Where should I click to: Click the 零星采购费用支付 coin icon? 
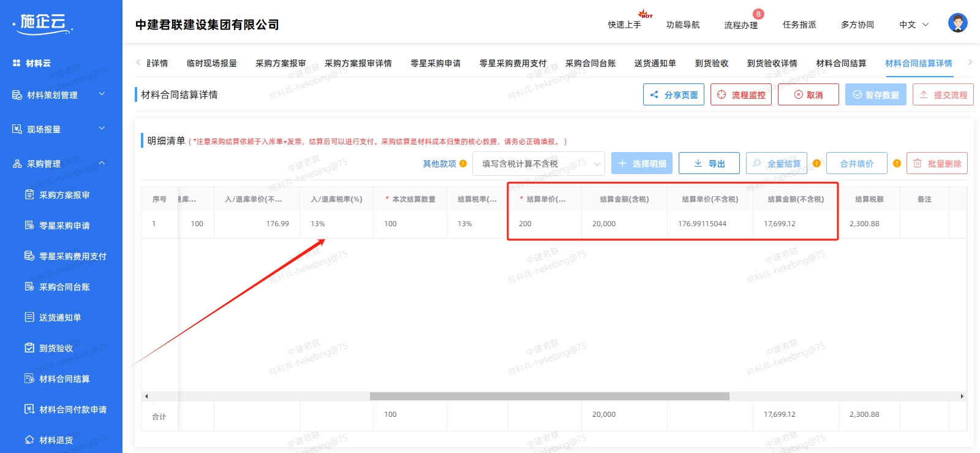pyautogui.click(x=29, y=256)
